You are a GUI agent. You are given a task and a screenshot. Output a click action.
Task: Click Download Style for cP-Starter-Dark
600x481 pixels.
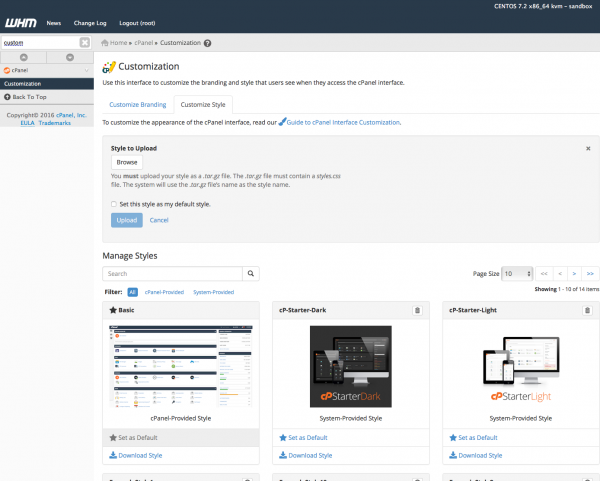click(310, 455)
